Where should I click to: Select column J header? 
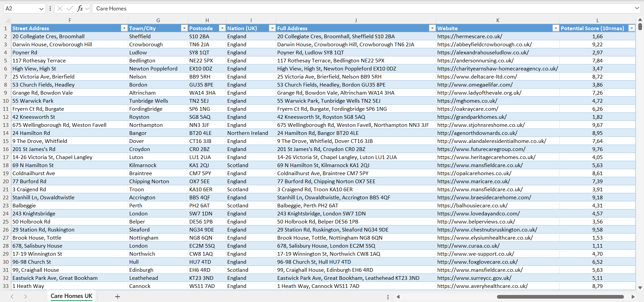click(356, 20)
